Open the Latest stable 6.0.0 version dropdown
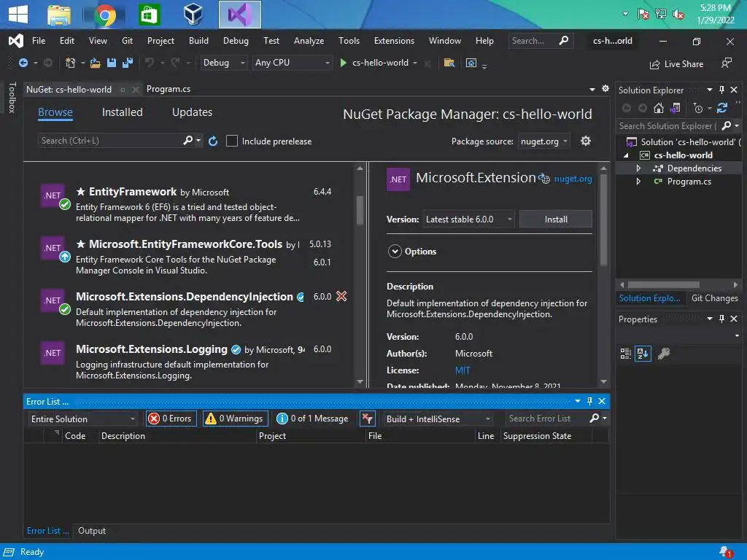747x560 pixels. [469, 219]
